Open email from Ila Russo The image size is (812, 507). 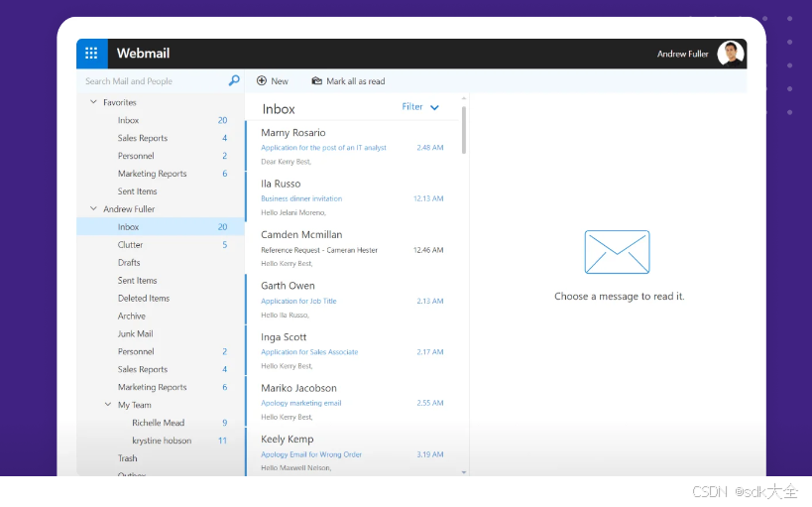(352, 197)
